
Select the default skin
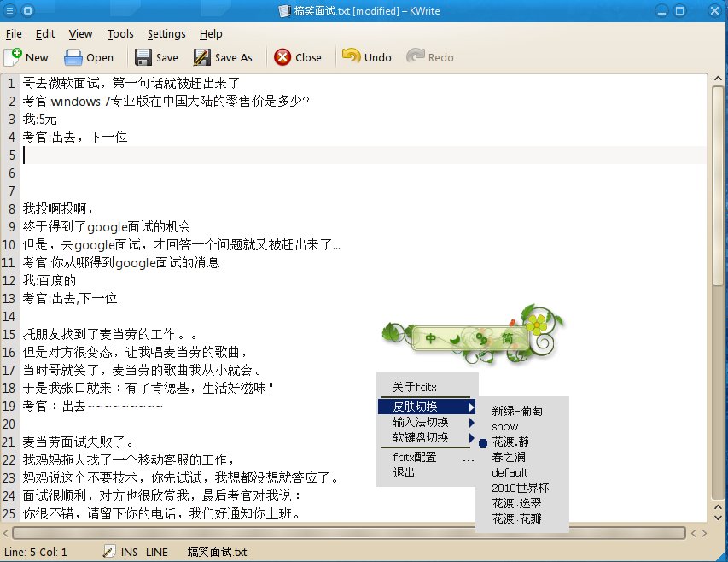click(x=522, y=472)
